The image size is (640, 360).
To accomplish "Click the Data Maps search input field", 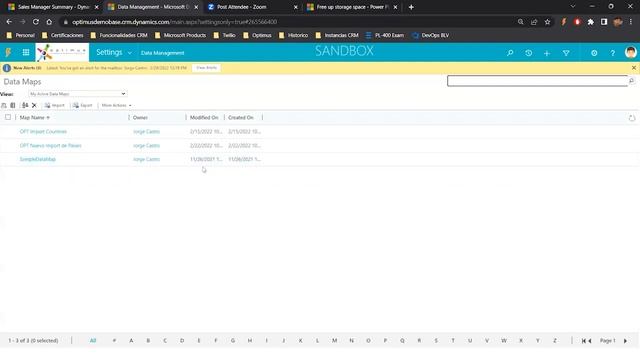I will 537,81.
